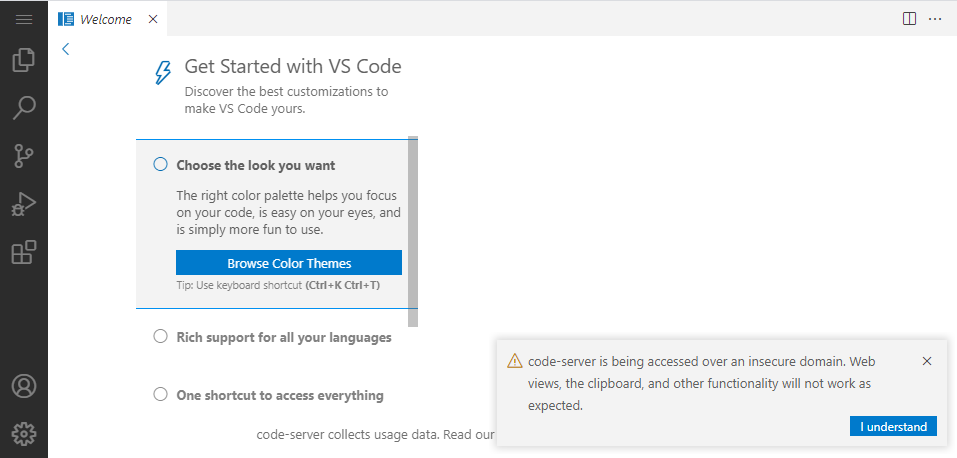The height and width of the screenshot is (458, 957).
Task: Open the Accounts menu
Action: 24,387
